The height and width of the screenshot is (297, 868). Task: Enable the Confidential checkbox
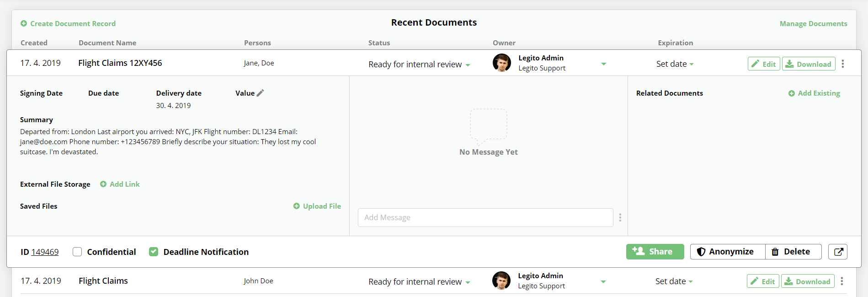[77, 252]
